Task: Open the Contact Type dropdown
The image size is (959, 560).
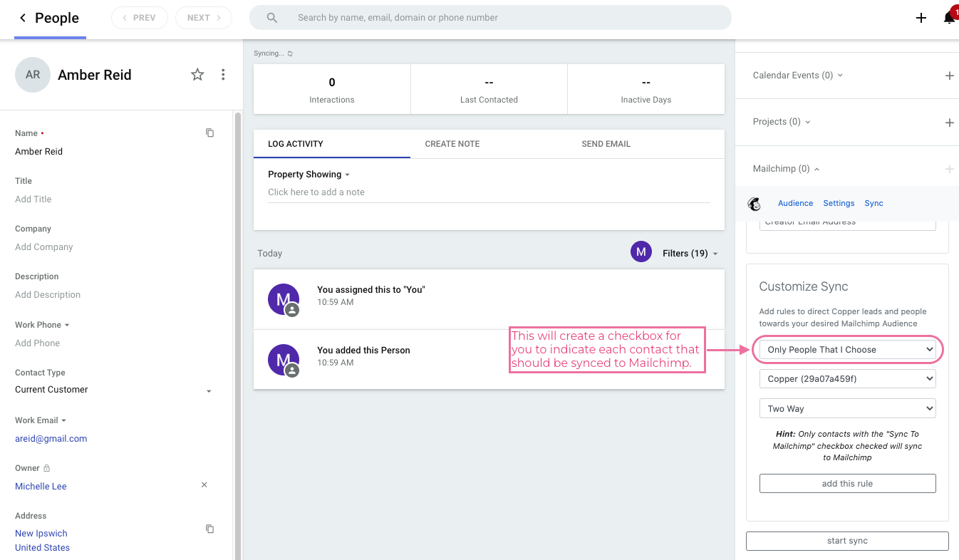Action: (x=114, y=390)
